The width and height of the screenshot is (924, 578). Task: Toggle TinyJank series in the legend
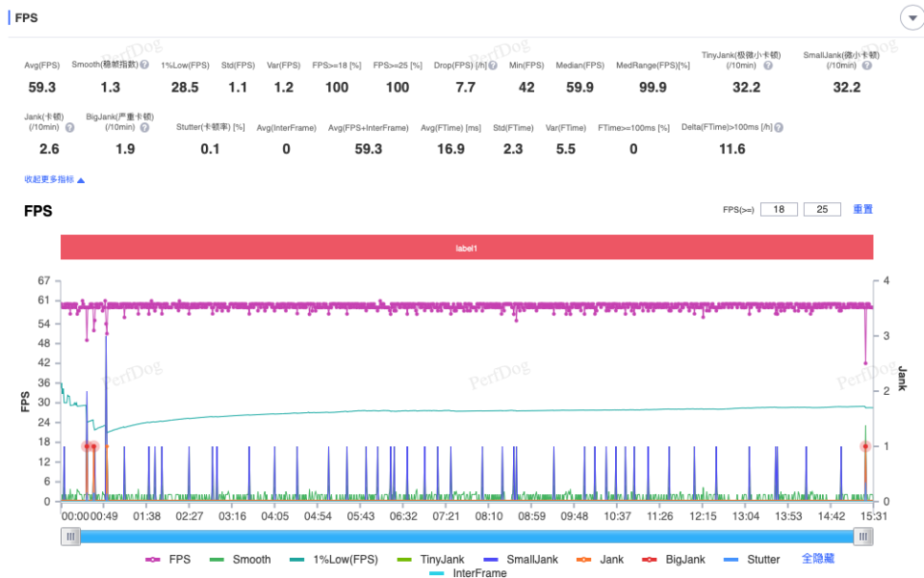[x=431, y=559]
